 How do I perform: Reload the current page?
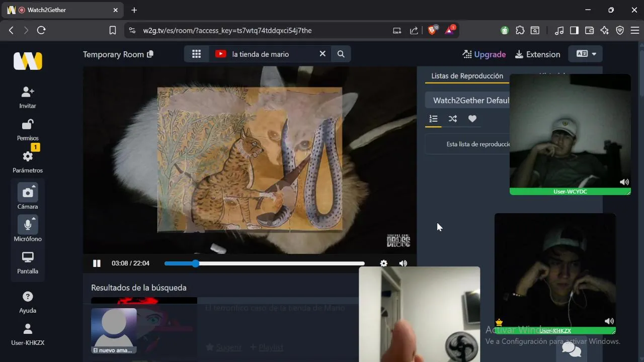coord(41,30)
